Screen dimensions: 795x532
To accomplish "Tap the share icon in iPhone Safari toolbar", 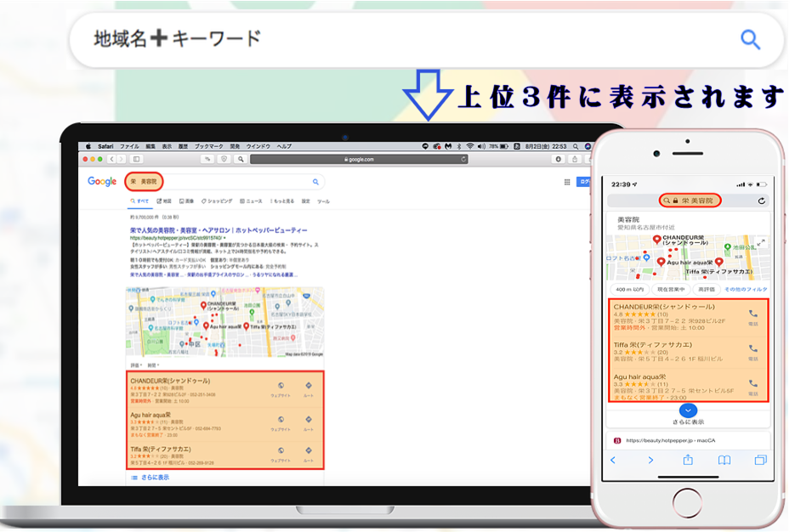I will (688, 460).
